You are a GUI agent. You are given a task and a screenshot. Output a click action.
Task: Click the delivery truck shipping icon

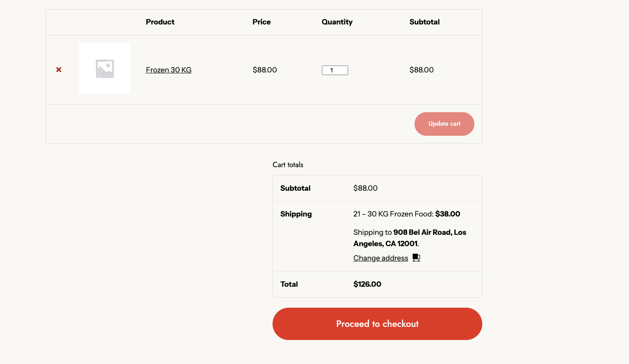[x=416, y=258]
